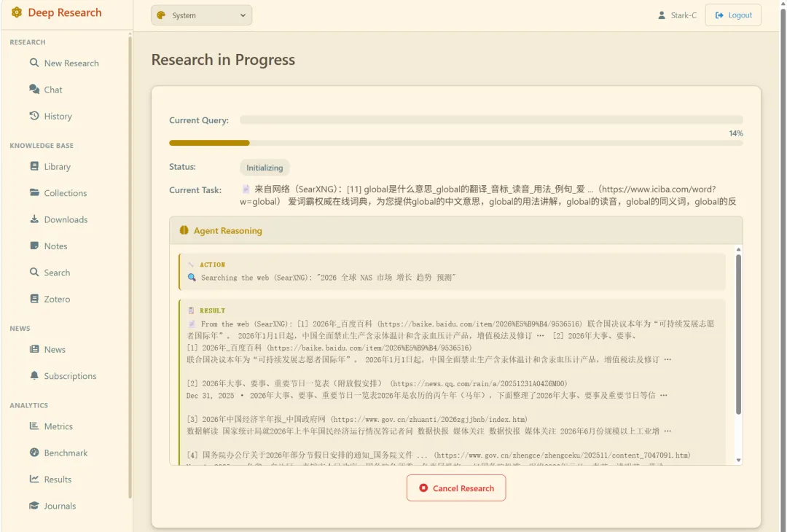Open Notes in the sidebar
787x532 pixels.
pyautogui.click(x=55, y=246)
